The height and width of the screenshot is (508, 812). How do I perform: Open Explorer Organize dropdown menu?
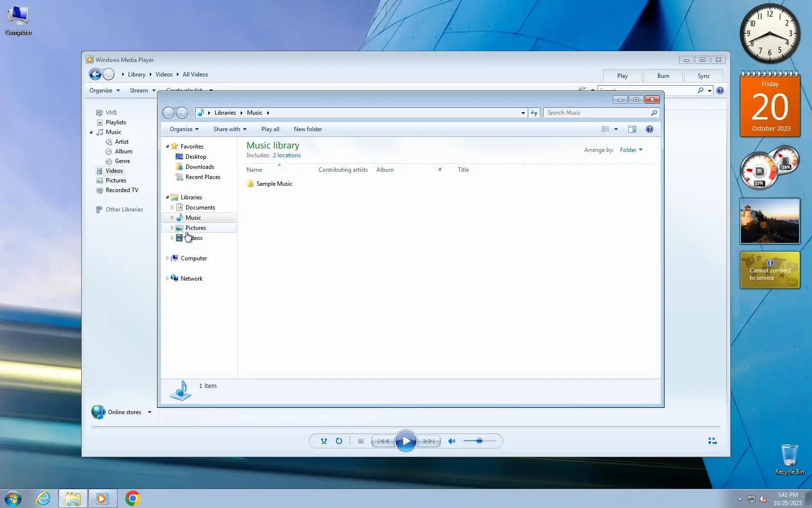pos(184,129)
